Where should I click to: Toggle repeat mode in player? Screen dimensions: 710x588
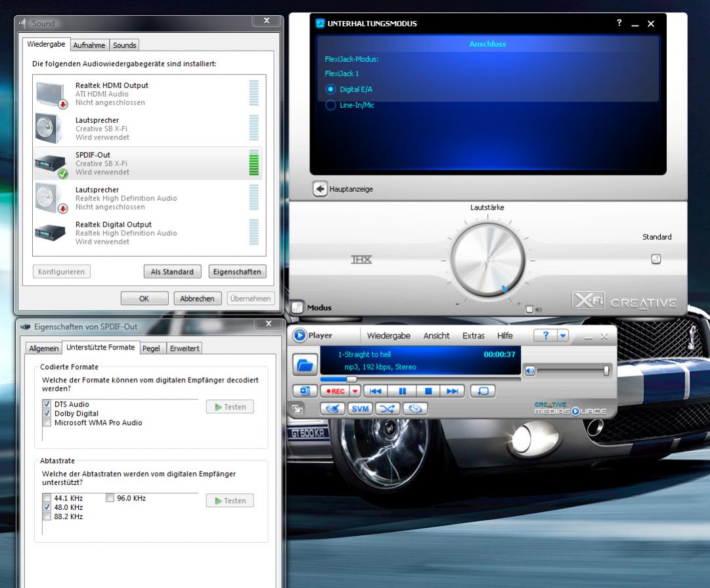click(x=483, y=391)
